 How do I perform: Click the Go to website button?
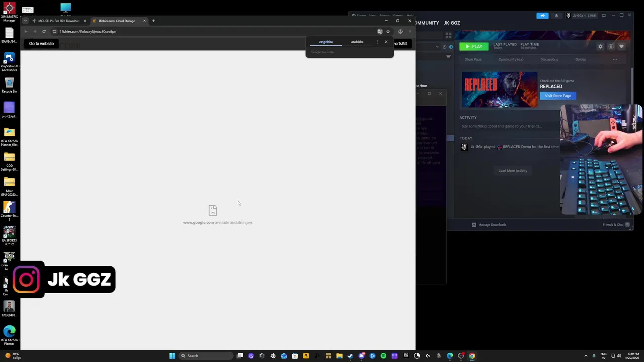pos(41,44)
